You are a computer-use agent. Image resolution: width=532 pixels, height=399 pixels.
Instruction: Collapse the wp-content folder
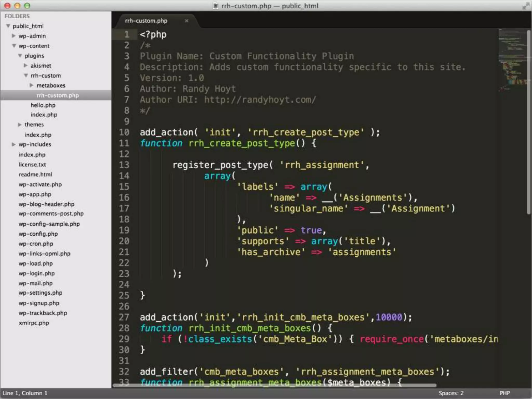(x=14, y=46)
